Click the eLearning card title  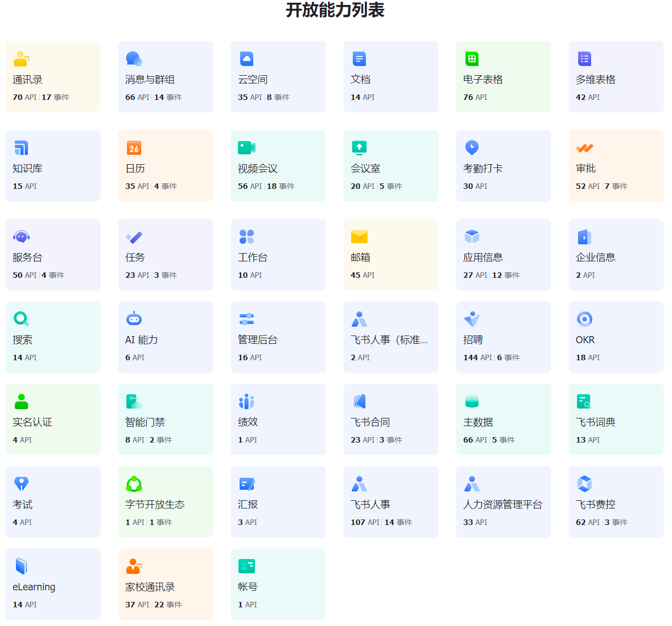pyautogui.click(x=34, y=587)
